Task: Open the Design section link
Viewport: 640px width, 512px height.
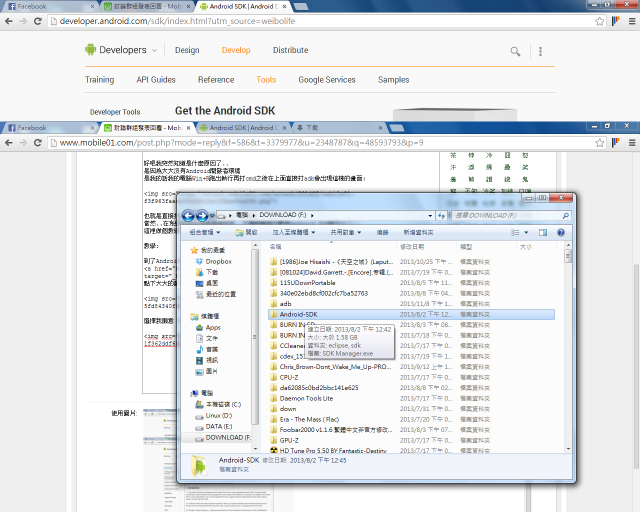Action: coord(187,50)
